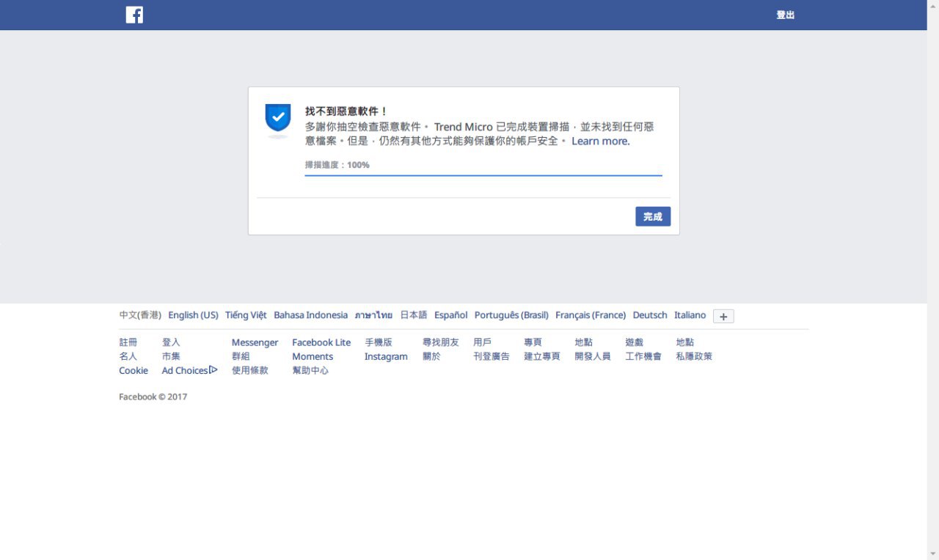Image resolution: width=939 pixels, height=560 pixels.
Task: Click the blue shield checkmark icon
Action: coord(278,120)
